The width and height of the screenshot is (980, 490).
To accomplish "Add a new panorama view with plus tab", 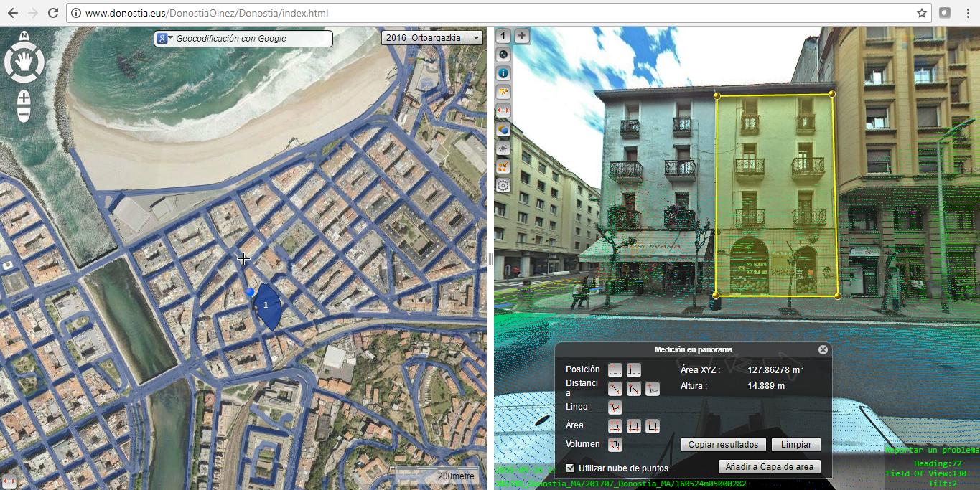I will pyautogui.click(x=522, y=35).
